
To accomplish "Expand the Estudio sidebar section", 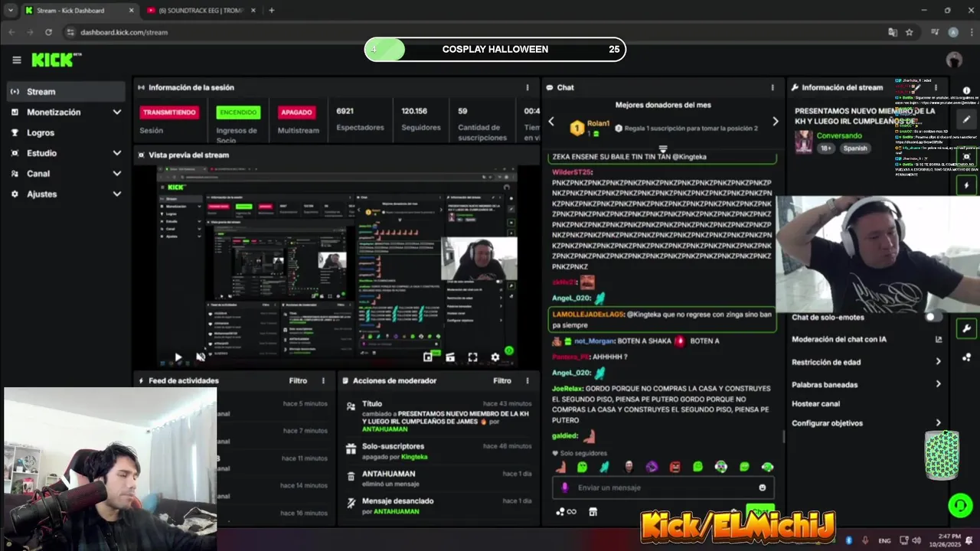I will 116,153.
